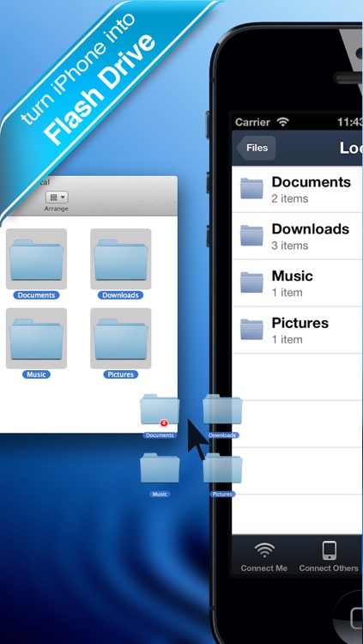
Task: Tap the Files back button
Action: 256,148
